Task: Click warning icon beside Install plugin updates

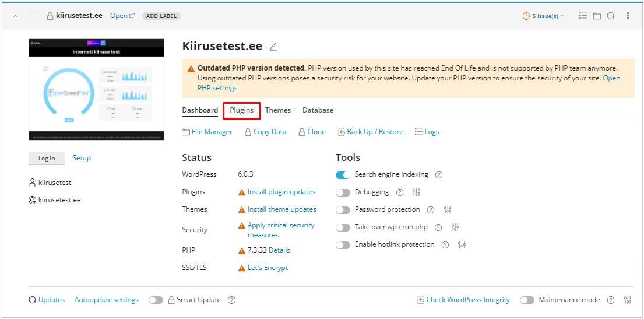Action: pyautogui.click(x=242, y=192)
